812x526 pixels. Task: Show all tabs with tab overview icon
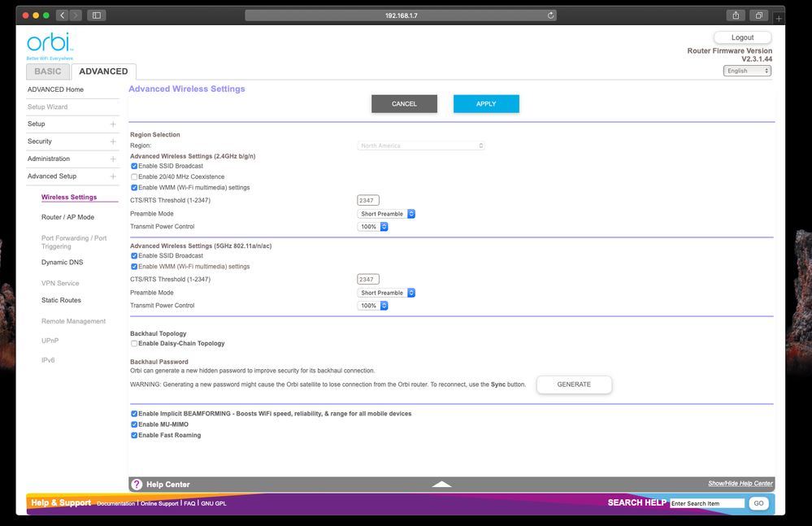click(x=758, y=15)
